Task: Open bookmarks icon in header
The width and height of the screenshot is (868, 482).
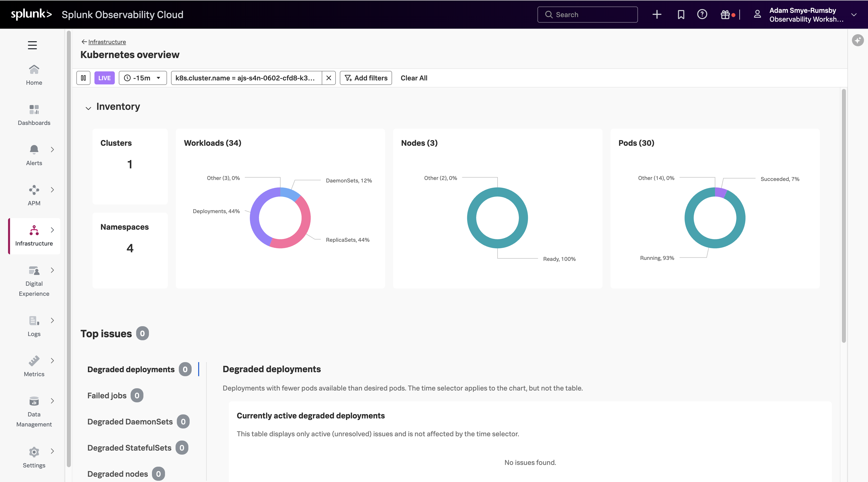Action: pos(681,15)
